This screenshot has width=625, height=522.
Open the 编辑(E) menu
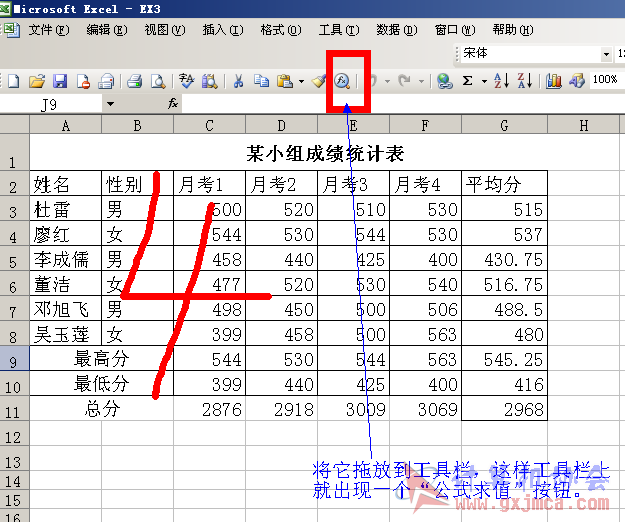(106, 30)
